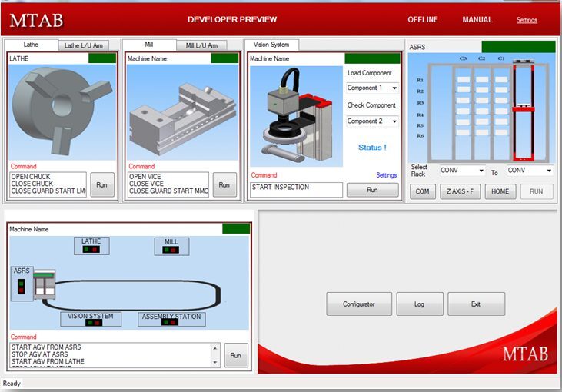
Task: Click the AGV pallet graphic near ASRS
Action: [x=45, y=284]
